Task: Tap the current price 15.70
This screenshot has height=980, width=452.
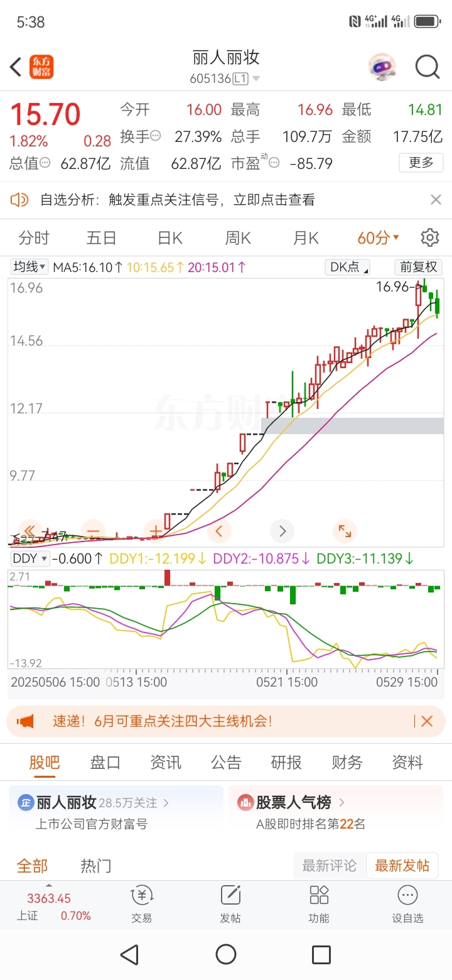Action: 45,114
